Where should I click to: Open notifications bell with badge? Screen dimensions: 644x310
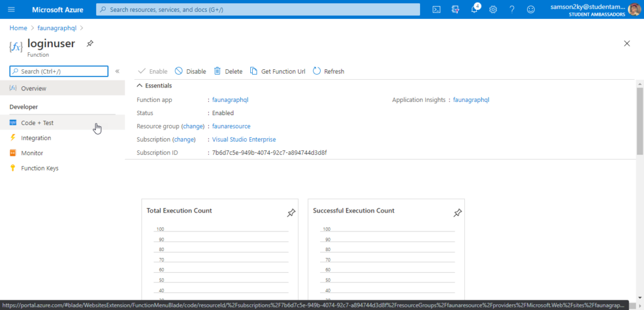click(x=475, y=9)
